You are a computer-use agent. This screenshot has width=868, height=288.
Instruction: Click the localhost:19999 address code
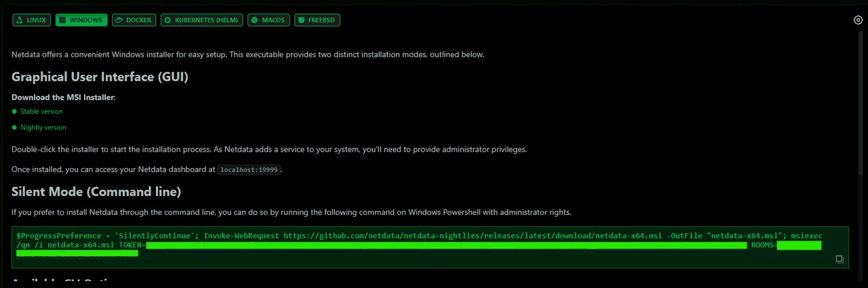point(249,170)
